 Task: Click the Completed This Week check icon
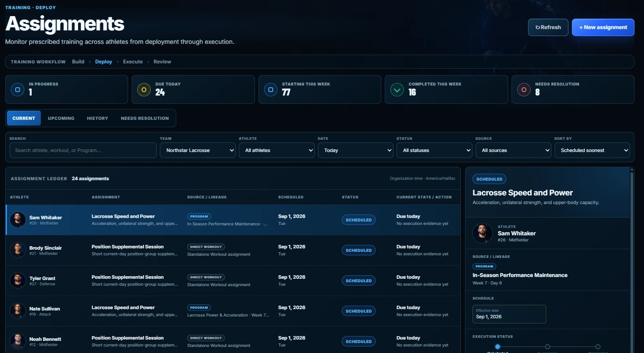coord(397,90)
